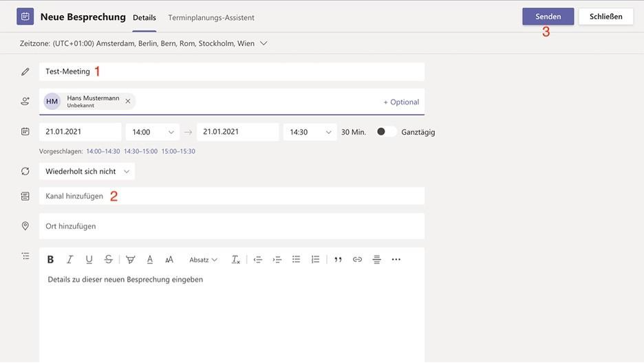The width and height of the screenshot is (644, 363).
Task: Click the HM avatar of Hans Mustermann
Action: coord(52,101)
